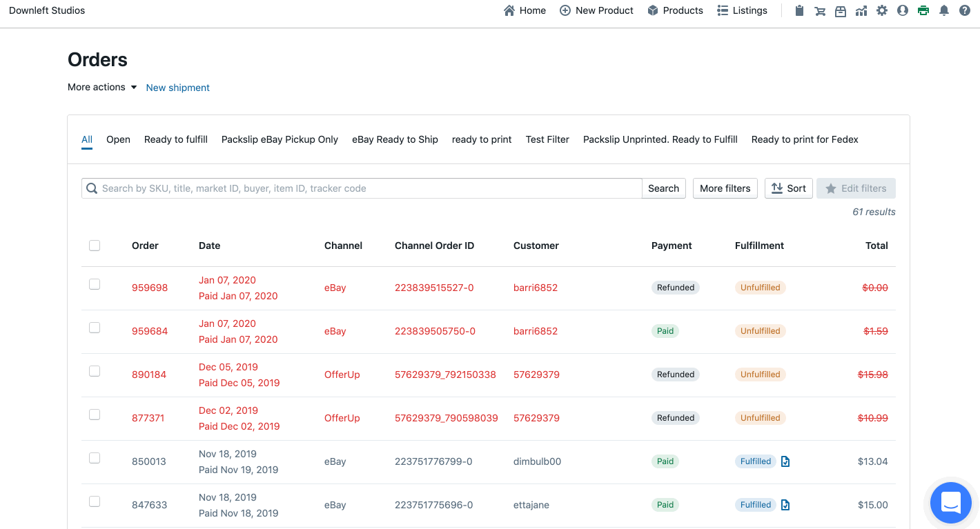Check the box for order 847633

[x=95, y=501]
